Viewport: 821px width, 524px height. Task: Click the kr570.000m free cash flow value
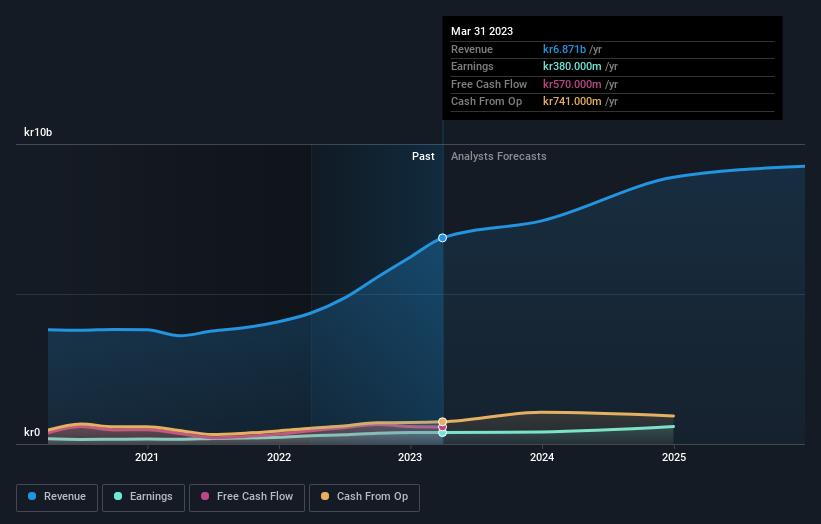point(572,84)
